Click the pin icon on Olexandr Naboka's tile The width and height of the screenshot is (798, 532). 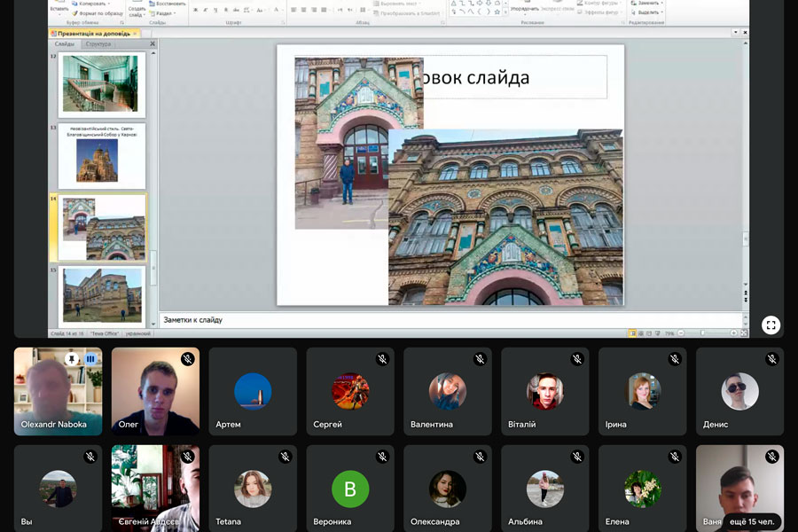(72, 359)
